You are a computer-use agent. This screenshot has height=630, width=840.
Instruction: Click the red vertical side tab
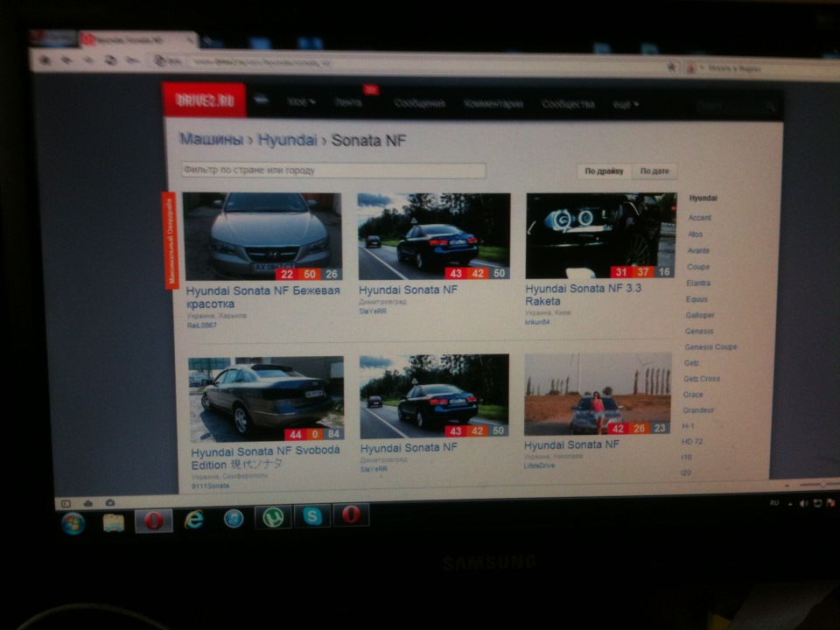point(171,240)
